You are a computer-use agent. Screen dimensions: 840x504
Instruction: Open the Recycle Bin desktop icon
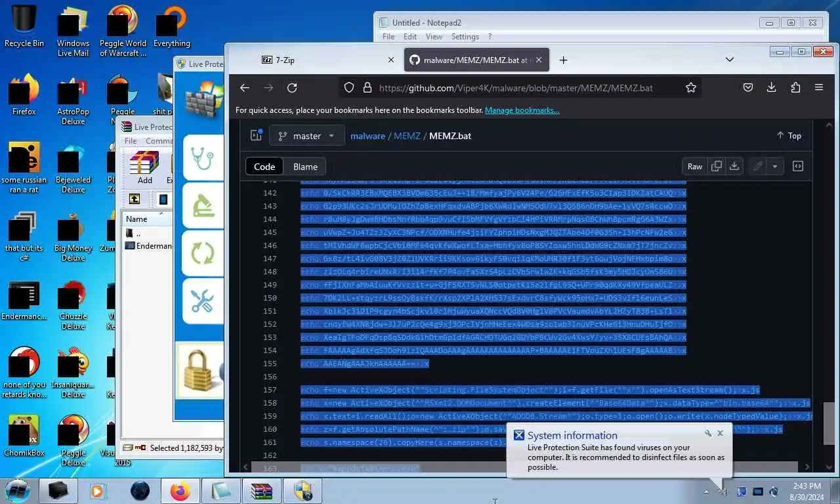pos(24,26)
